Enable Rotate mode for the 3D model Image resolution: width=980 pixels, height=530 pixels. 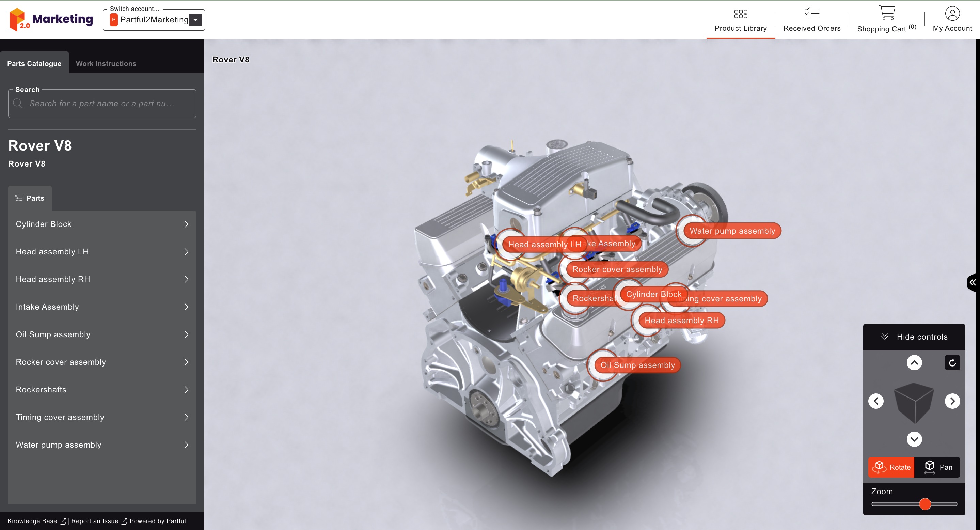click(x=891, y=467)
